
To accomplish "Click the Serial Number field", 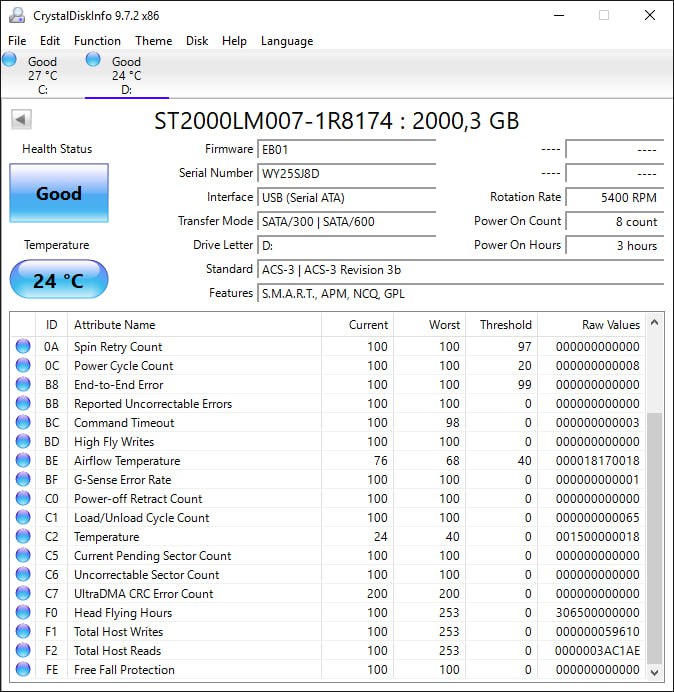I will [346, 173].
